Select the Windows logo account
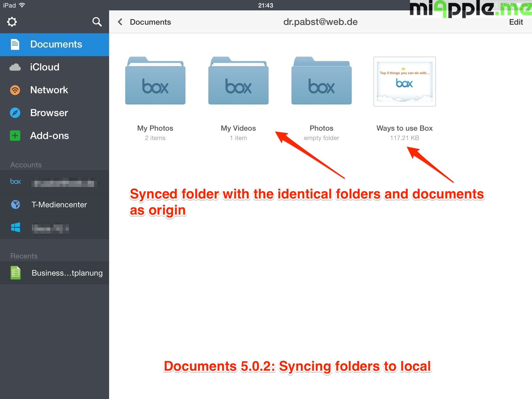Viewport: 532px width, 399px height. click(16, 228)
